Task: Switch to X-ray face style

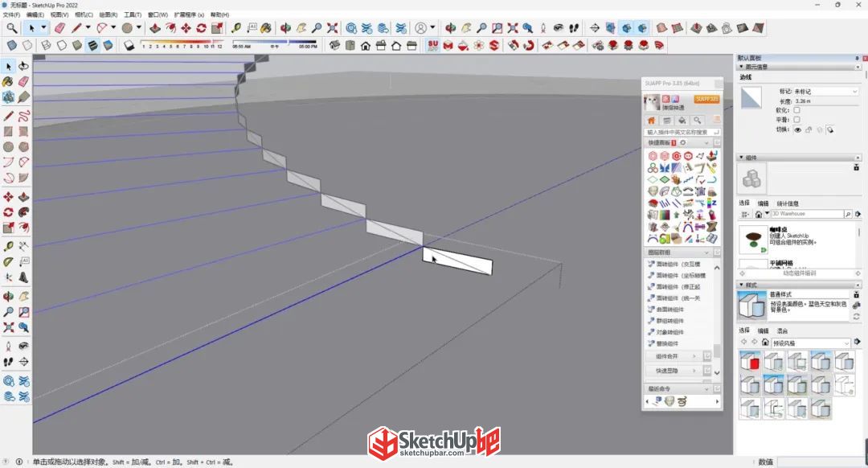Action: coord(12,45)
